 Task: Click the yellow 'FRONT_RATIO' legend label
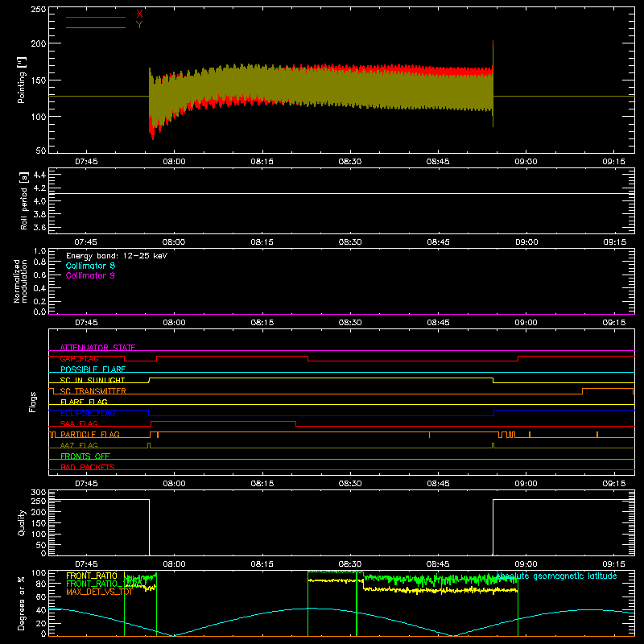coord(92,576)
